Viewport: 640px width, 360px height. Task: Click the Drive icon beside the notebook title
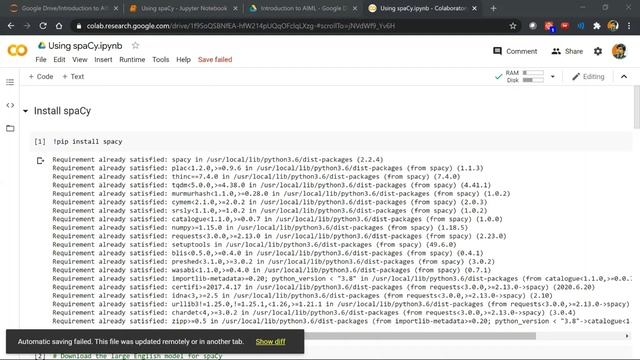(x=42, y=45)
